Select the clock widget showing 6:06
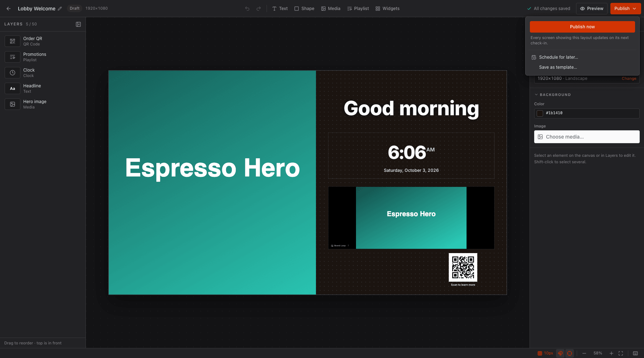644x358 pixels. pyautogui.click(x=411, y=156)
